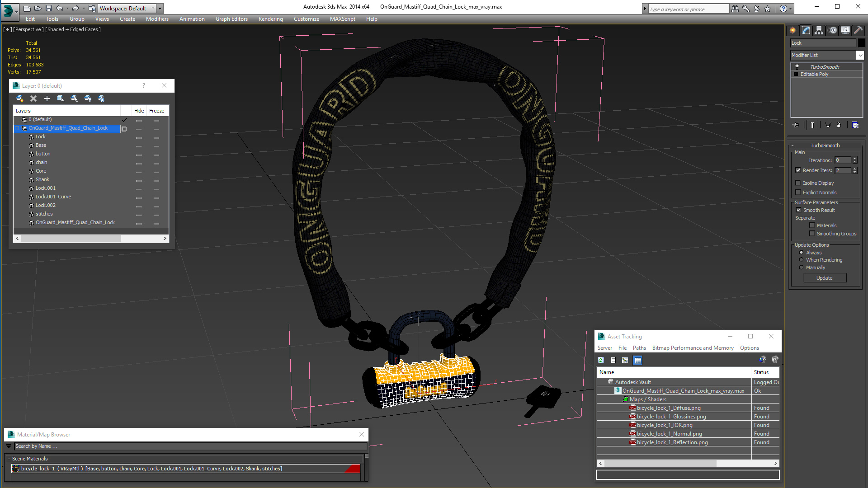Click Delete Layer X icon
The image size is (868, 488).
pos(33,99)
